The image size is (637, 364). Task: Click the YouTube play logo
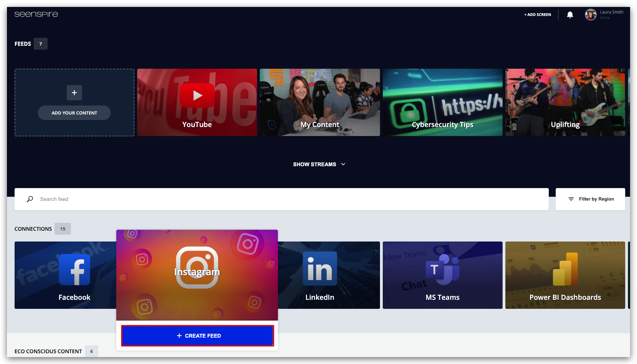(x=197, y=95)
